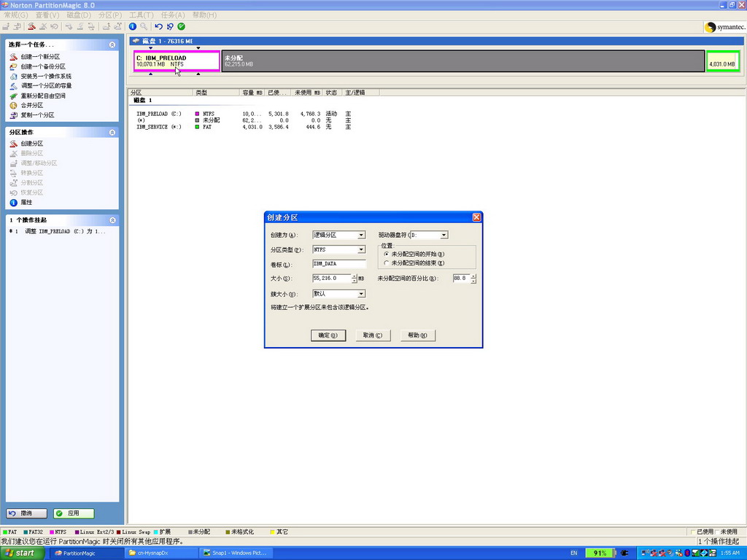Click the Create partition toolbar icon
Screen dimensions: 747x560
pyautogui.click(x=31, y=26)
